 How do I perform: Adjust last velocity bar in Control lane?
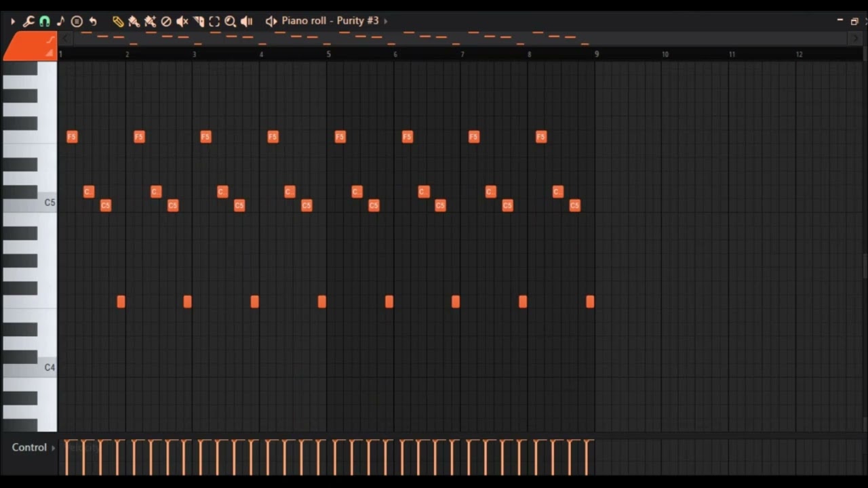click(586, 457)
